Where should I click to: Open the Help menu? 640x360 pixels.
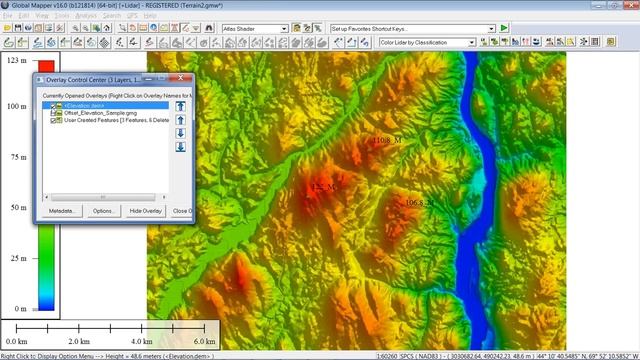(x=150, y=16)
